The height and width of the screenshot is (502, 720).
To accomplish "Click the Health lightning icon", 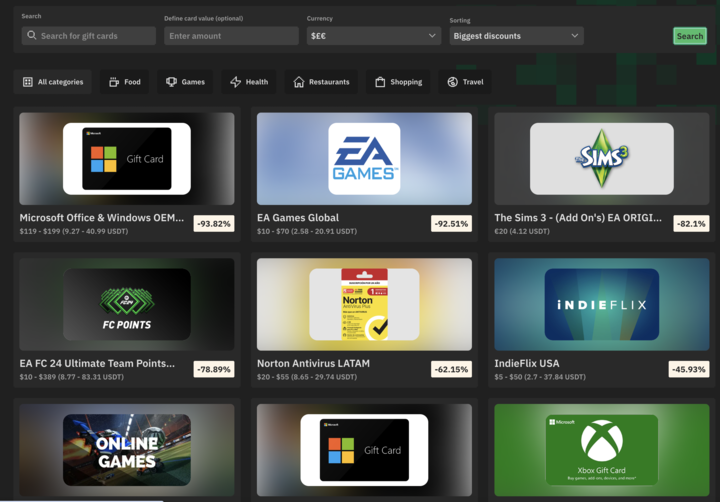I will [x=236, y=82].
